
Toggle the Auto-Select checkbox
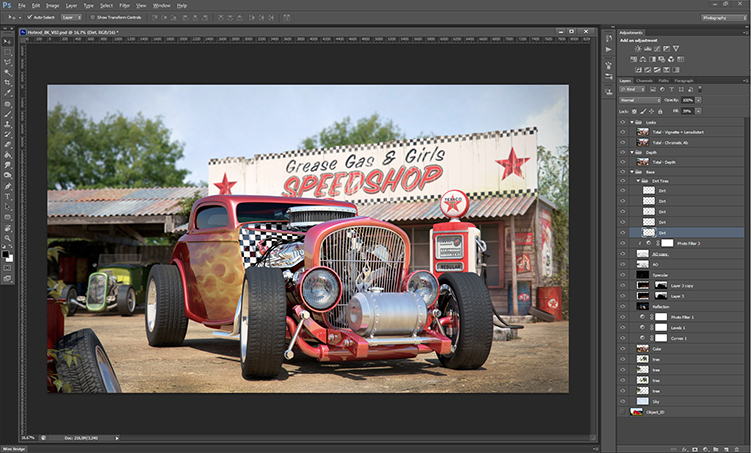(29, 17)
